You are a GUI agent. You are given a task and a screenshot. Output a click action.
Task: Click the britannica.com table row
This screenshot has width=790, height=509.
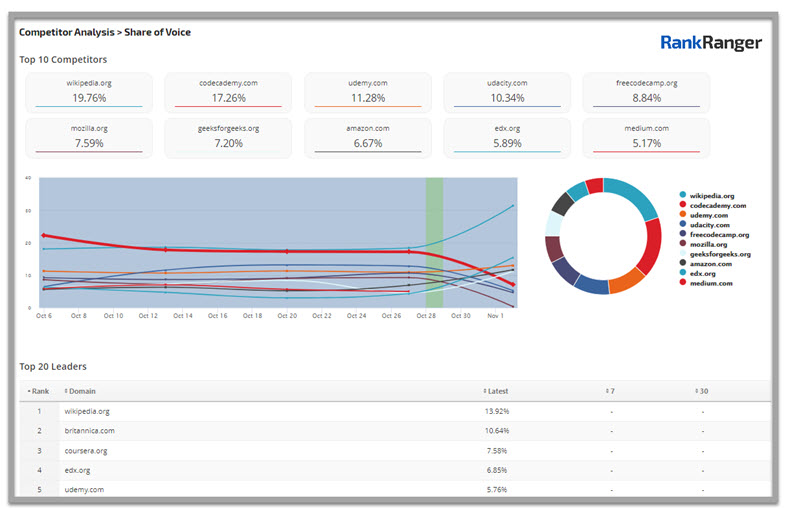coord(90,431)
